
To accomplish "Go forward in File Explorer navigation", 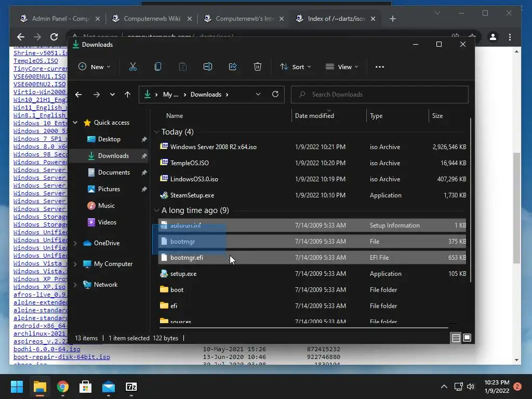I will click(97, 95).
